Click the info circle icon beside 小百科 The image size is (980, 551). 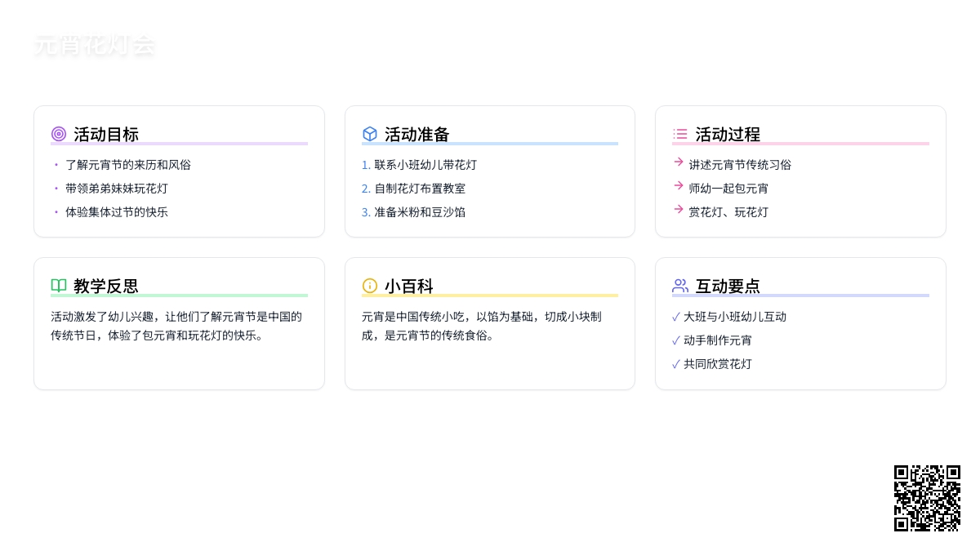370,286
